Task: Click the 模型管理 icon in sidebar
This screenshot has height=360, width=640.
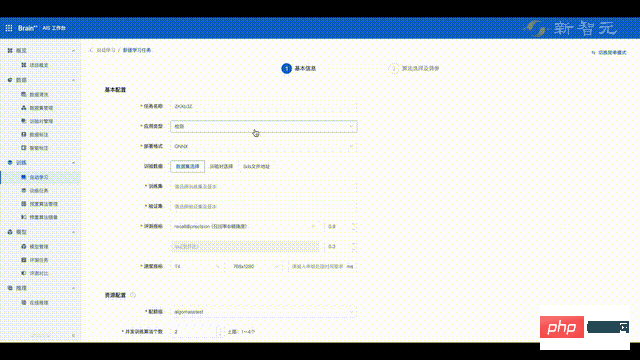Action: coord(24,247)
